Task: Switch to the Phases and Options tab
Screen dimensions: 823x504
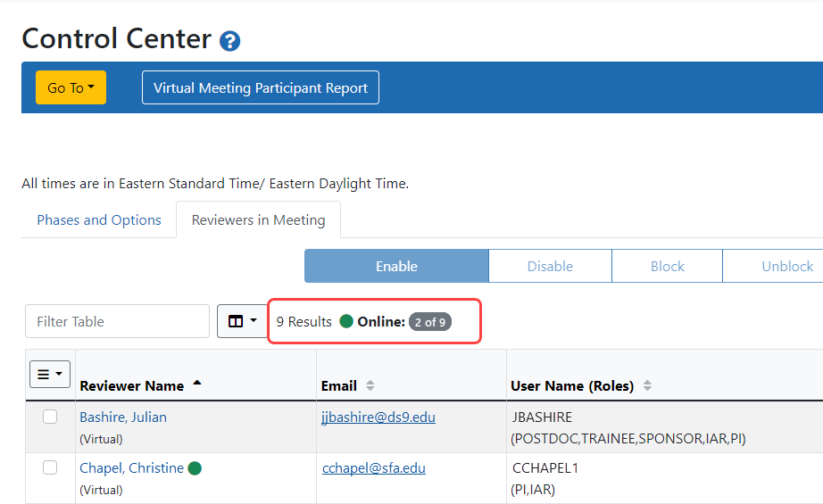Action: tap(99, 219)
